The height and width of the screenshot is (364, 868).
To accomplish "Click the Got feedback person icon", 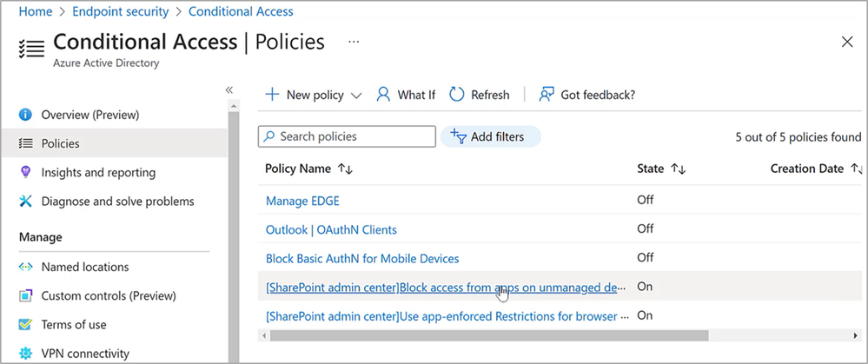I will 547,94.
